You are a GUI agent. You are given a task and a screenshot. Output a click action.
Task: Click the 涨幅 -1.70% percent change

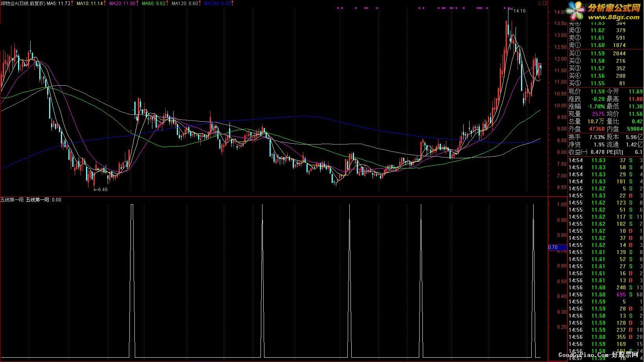pyautogui.click(x=596, y=106)
